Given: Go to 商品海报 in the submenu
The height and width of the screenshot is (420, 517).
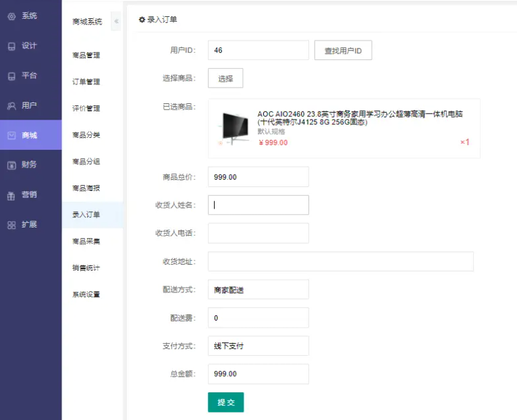Looking at the screenshot, I should (x=86, y=188).
